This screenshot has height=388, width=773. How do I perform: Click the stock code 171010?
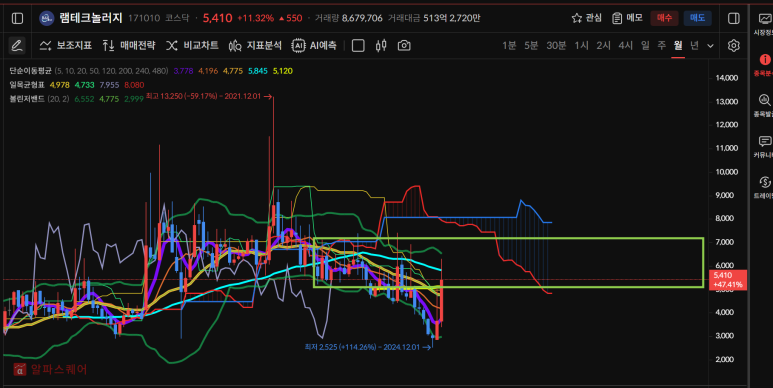point(144,18)
